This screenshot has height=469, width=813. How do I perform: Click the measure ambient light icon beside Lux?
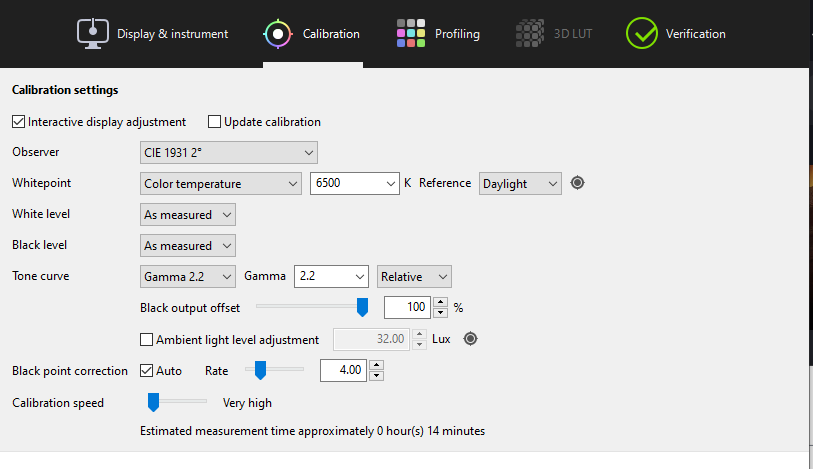[x=470, y=339]
